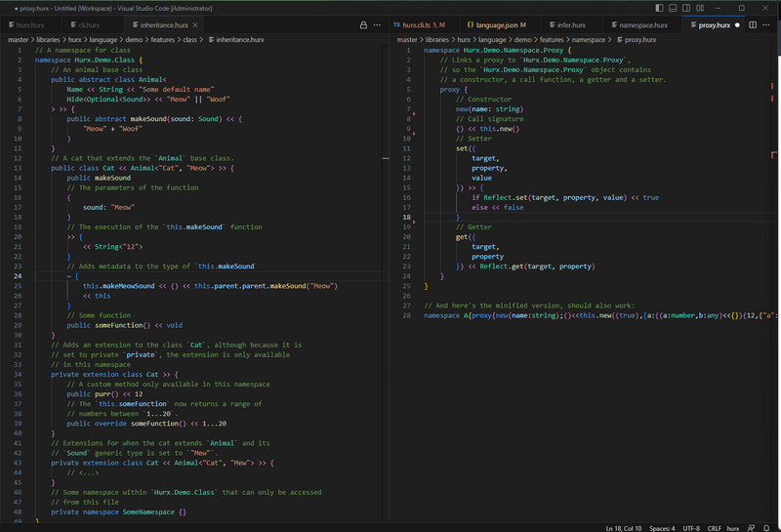Toggle the secondary side bar layout icon
This screenshot has height=532, width=781.
point(686,8)
